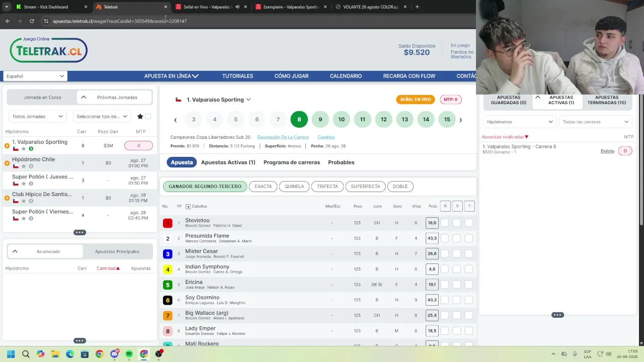Check the T box for Mister Cesar

[469, 254]
